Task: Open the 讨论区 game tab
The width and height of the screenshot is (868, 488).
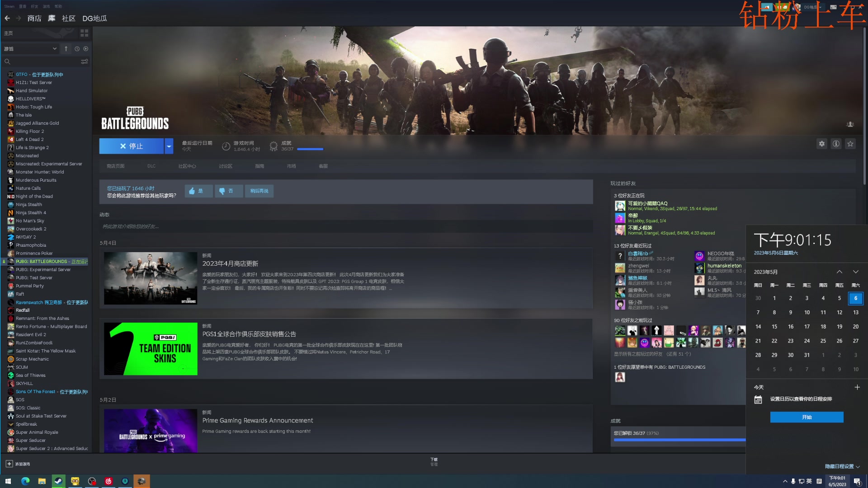Action: pos(226,166)
